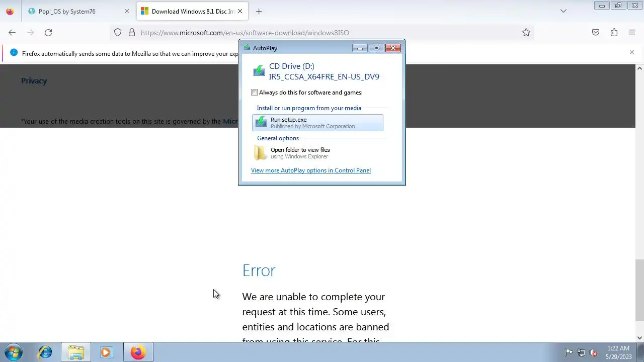Dismiss the Firefox data notification bar
644x362 pixels.
click(x=632, y=52)
